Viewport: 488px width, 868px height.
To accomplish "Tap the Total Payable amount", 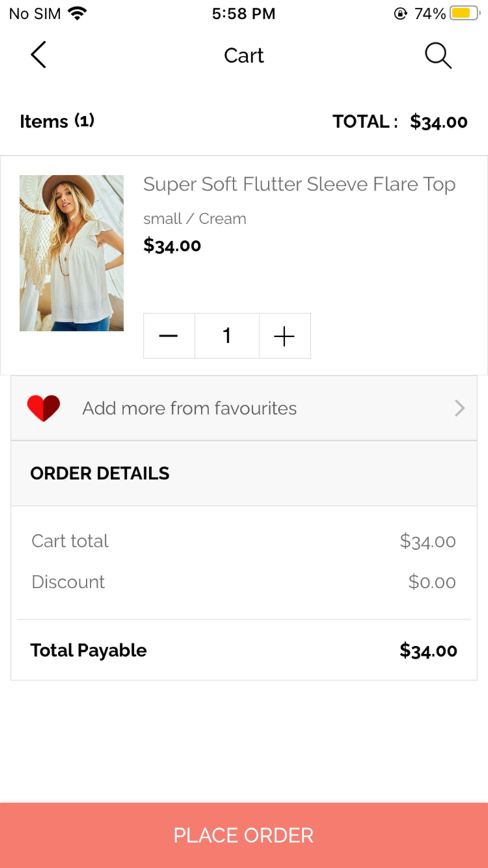I will 428,650.
